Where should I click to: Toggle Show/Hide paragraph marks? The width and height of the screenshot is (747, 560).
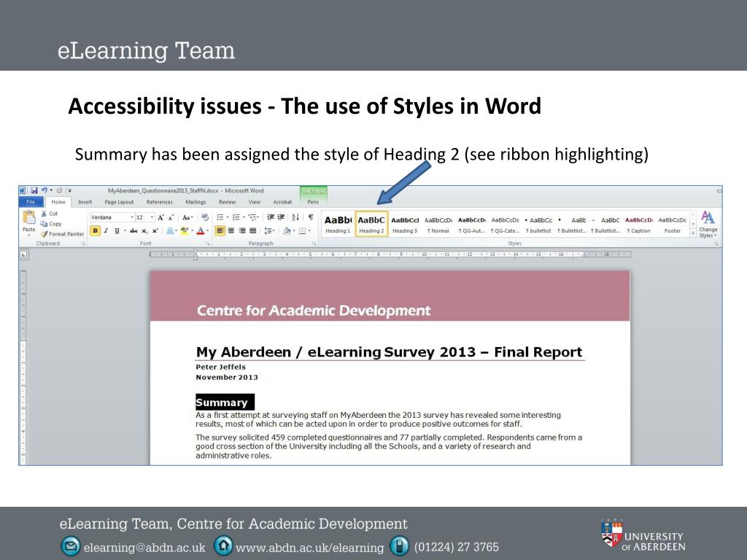point(311,217)
